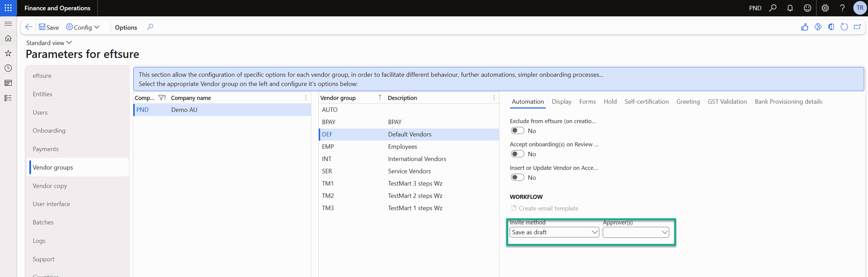Open the help question mark

842,8
